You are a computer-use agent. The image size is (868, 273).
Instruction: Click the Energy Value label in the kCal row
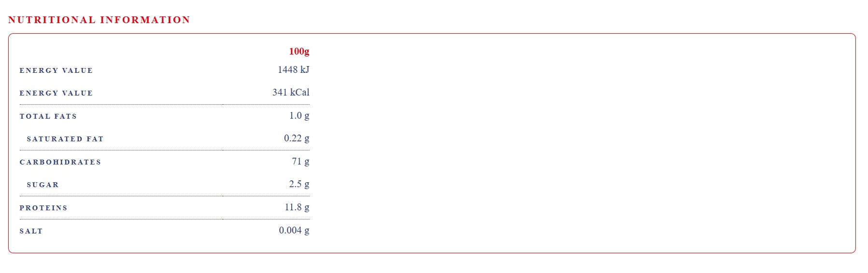coord(56,93)
